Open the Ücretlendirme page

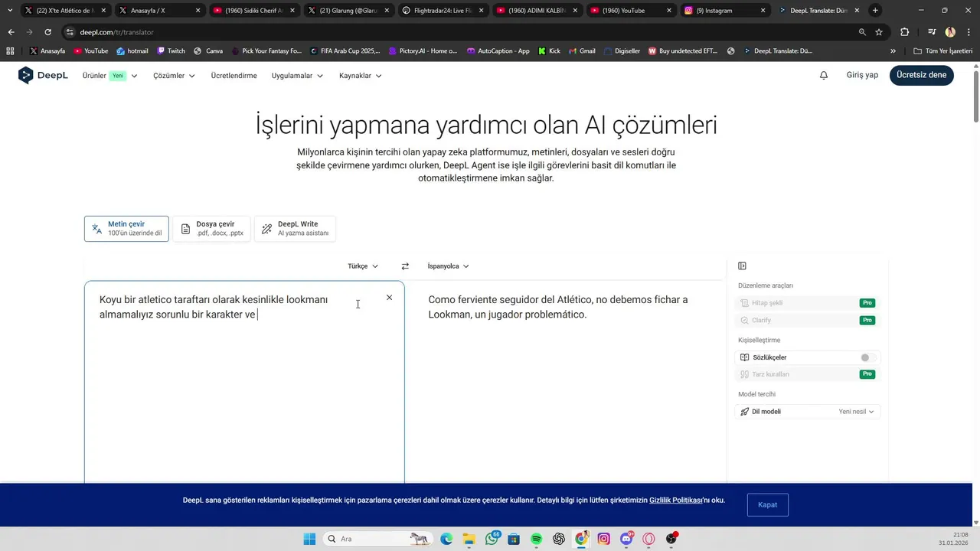[234, 76]
